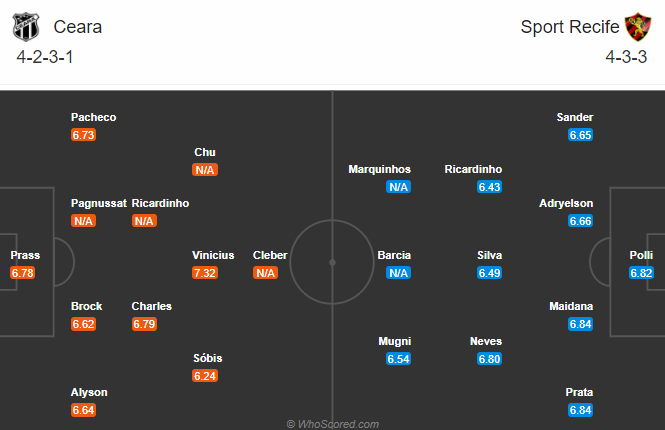The image size is (665, 430).
Task: Select player name Pacheco
Action: pos(94,117)
